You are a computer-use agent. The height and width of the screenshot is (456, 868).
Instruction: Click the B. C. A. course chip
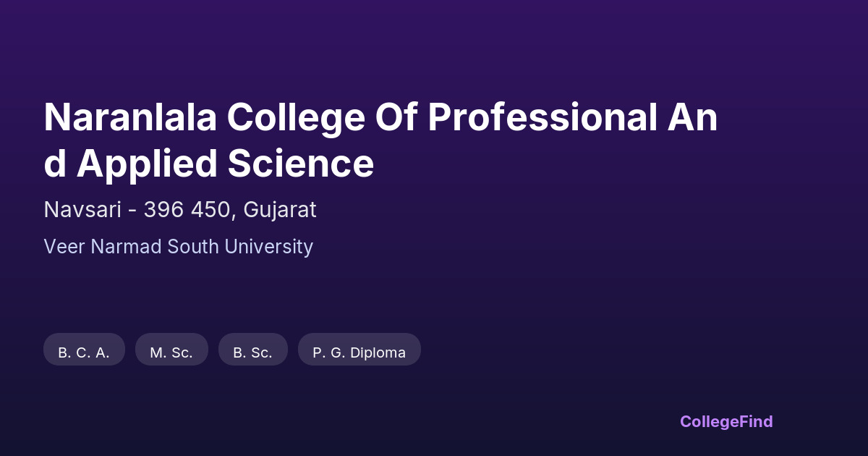(x=84, y=352)
